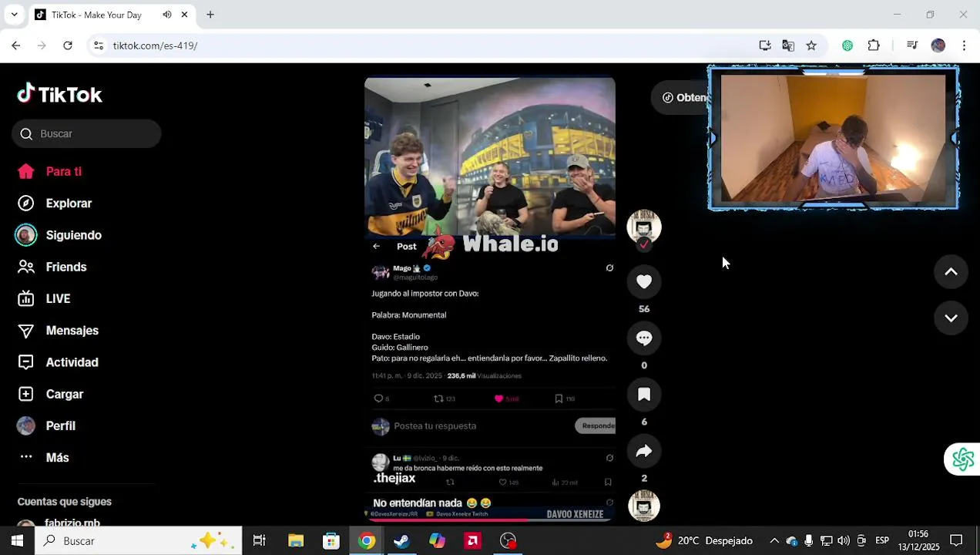This screenshot has width=980, height=555.
Task: Open Microsoft Store from taskbar
Action: (x=331, y=541)
